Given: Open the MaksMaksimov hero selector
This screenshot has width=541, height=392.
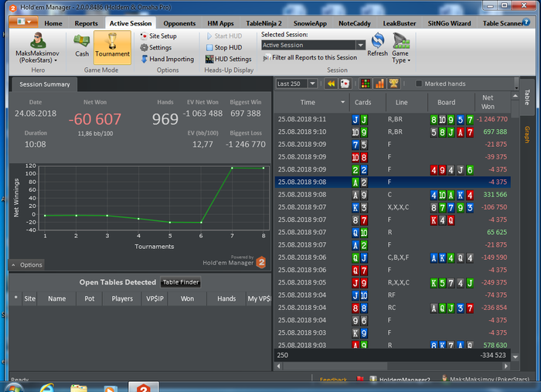Looking at the screenshot, I should click(x=38, y=48).
